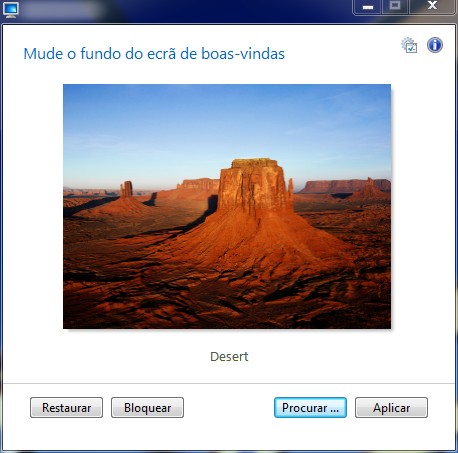Minimize the window
458x453 pixels.
368,7
